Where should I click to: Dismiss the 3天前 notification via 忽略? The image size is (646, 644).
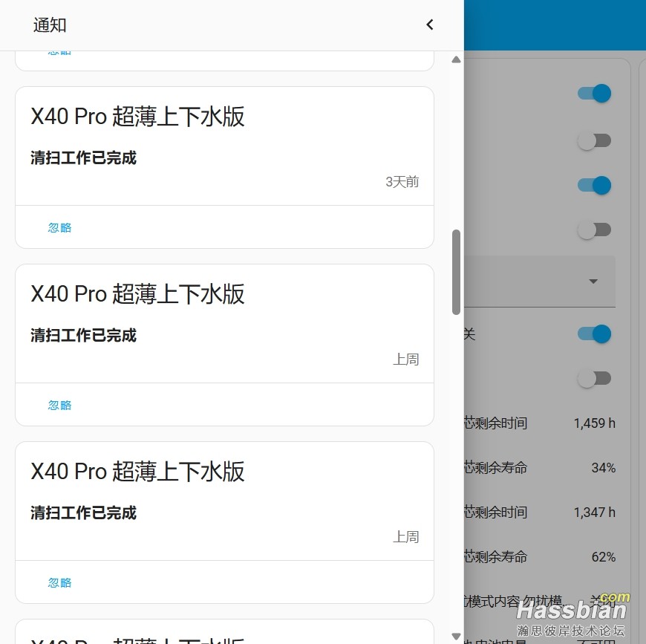(59, 228)
